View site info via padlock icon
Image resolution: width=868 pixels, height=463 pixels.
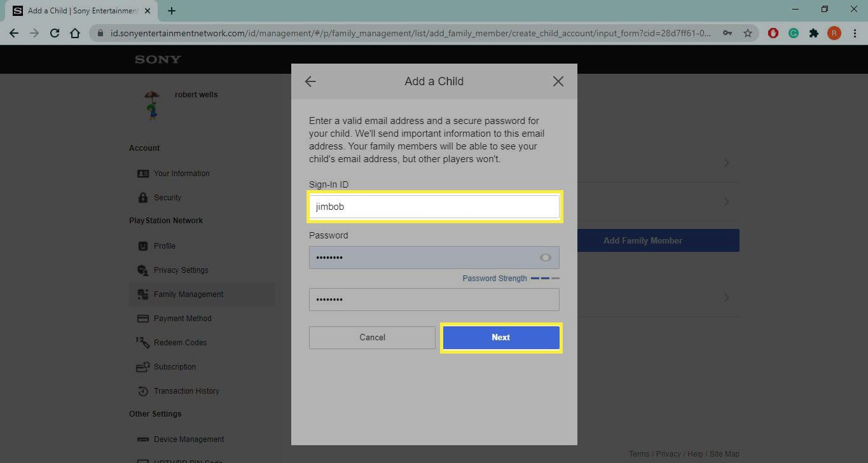pos(100,33)
